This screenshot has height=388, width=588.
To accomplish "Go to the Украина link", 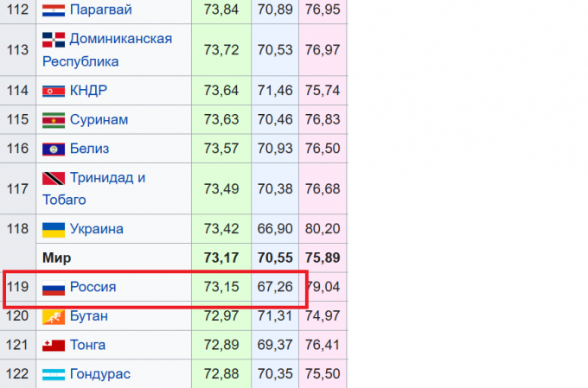I will click(96, 229).
